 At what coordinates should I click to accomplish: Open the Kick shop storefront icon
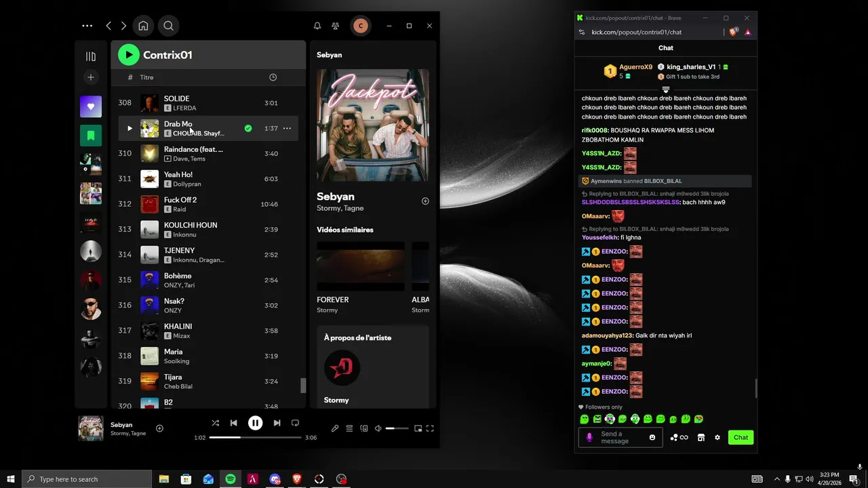tap(701, 437)
